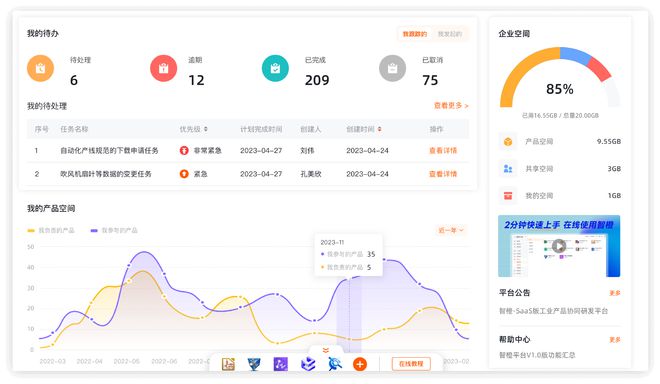660x384 pixels.
Task: Click the 产品空间 orange cube icon
Action: 508,141
